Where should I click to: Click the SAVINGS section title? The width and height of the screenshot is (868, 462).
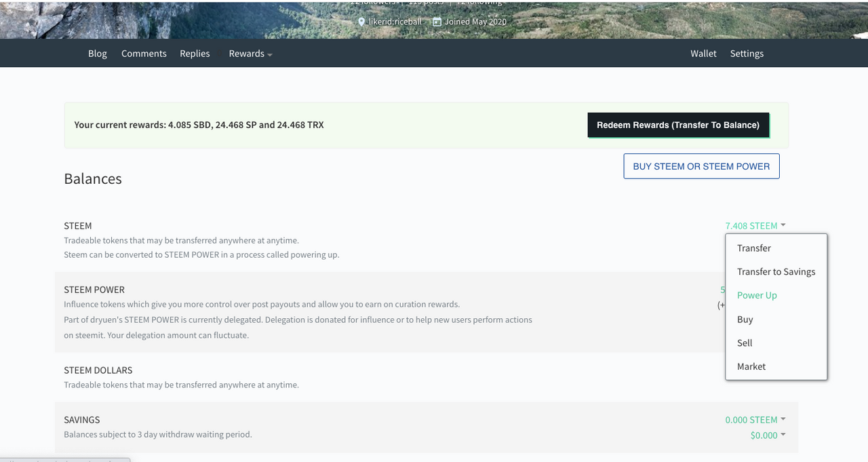[x=82, y=420]
